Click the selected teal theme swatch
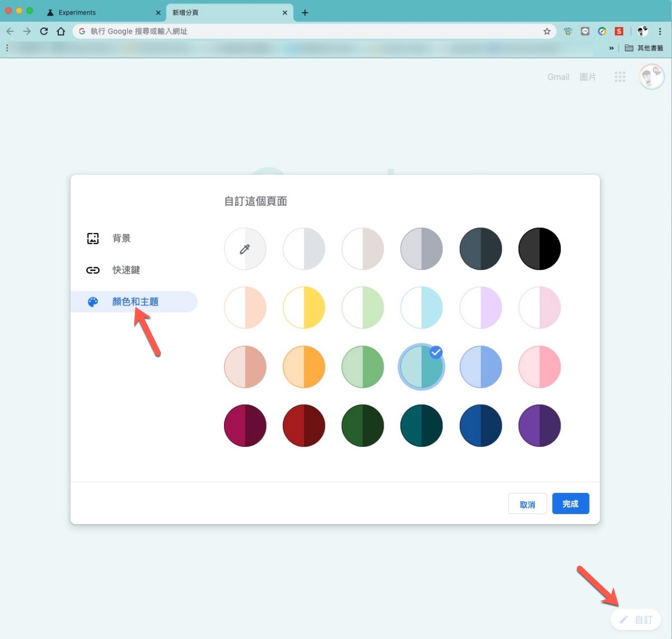The height and width of the screenshot is (639, 672). 422,367
